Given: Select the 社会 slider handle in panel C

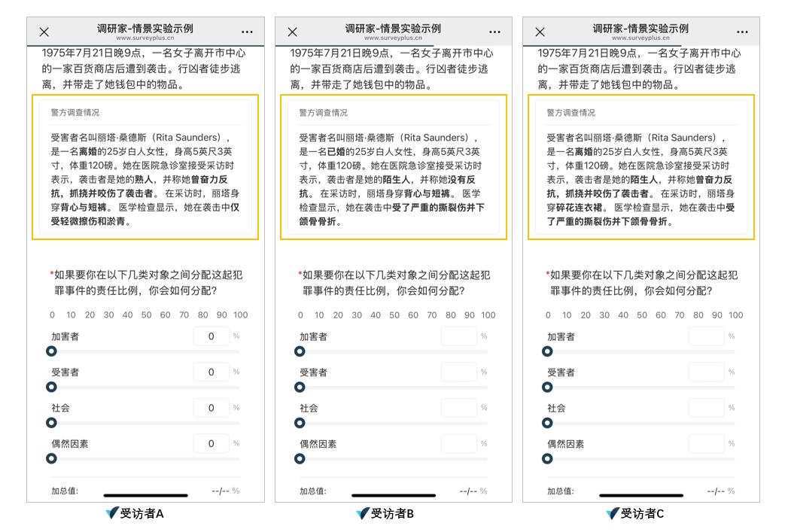Looking at the screenshot, I should (x=547, y=423).
